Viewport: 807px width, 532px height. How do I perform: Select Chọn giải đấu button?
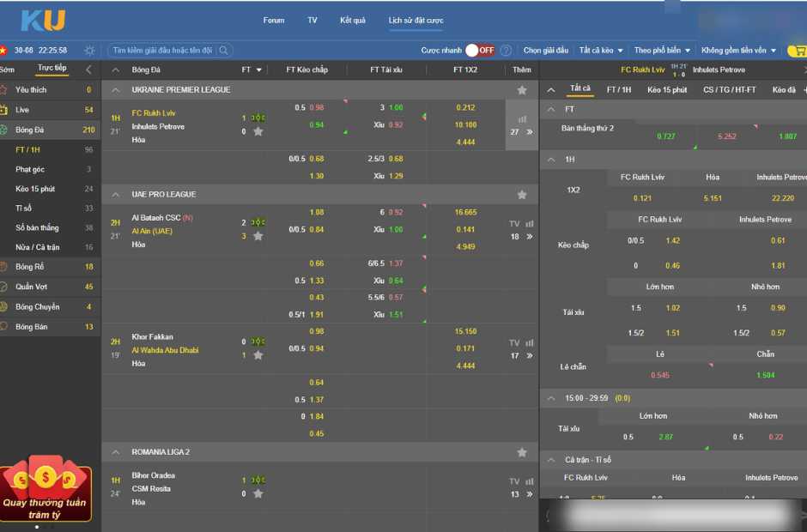(546, 51)
